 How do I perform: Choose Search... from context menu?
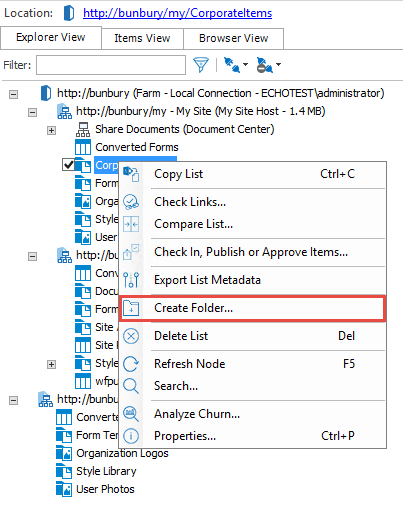[253, 386]
